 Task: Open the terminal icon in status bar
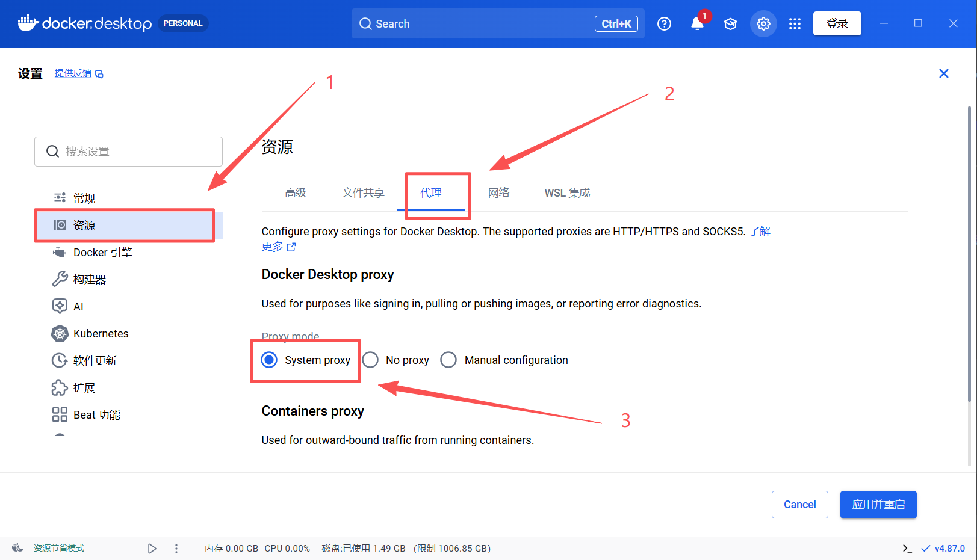tap(908, 549)
